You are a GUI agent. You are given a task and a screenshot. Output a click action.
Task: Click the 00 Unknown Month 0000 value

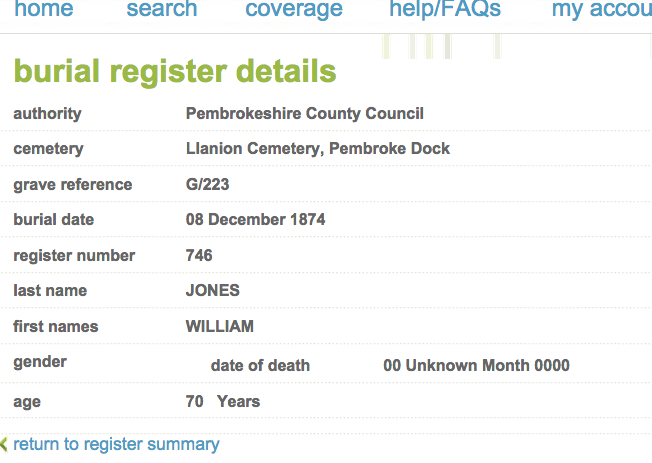tap(476, 366)
